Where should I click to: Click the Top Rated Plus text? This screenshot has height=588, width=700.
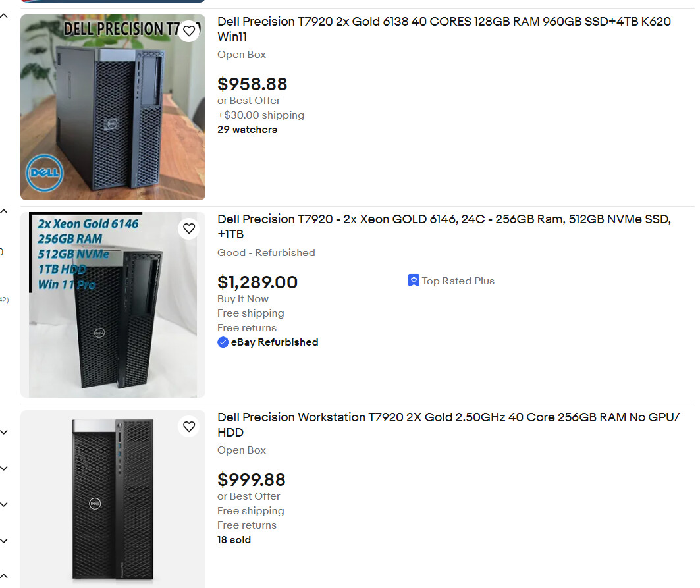[x=458, y=281]
